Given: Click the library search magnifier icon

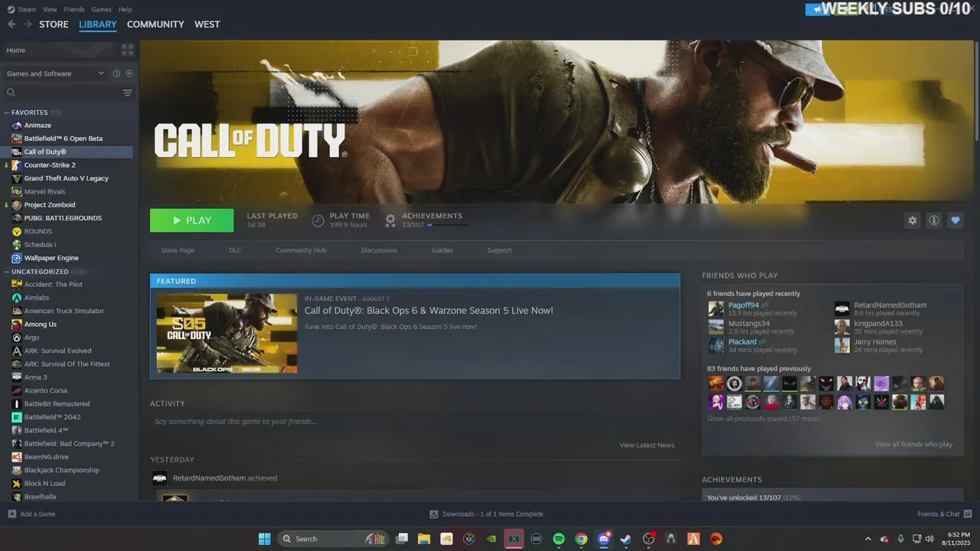Looking at the screenshot, I should [11, 93].
